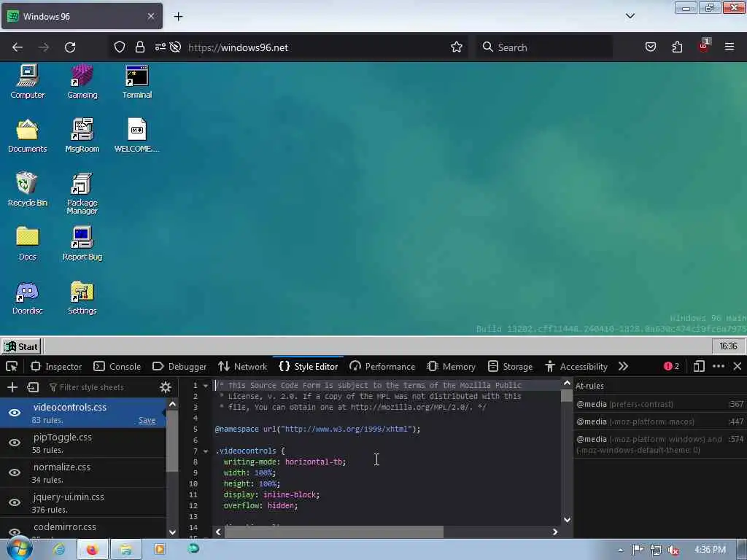This screenshot has height=560, width=747.
Task: Open the Firefox hamburger menu
Action: (729, 47)
